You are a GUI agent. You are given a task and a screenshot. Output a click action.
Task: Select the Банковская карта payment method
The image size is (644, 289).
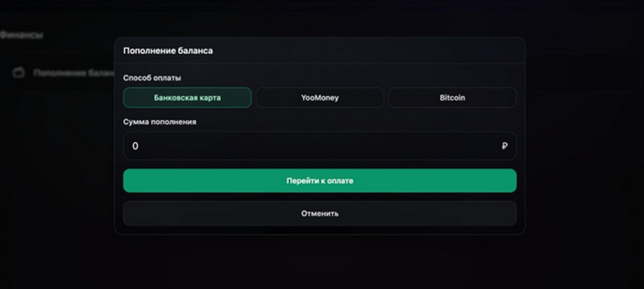[x=187, y=98]
